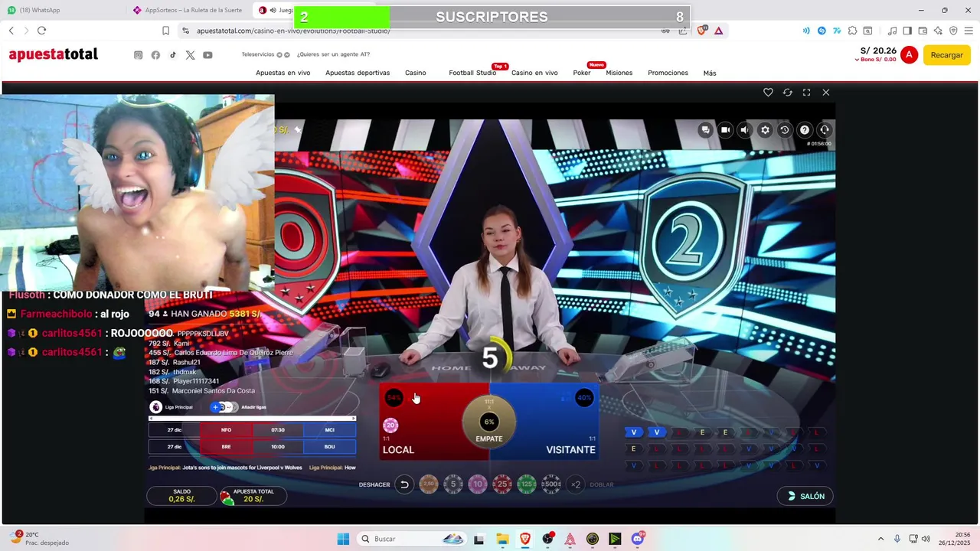980x551 pixels.
Task: Open browser extensions puzzle icon
Action: coord(852,31)
